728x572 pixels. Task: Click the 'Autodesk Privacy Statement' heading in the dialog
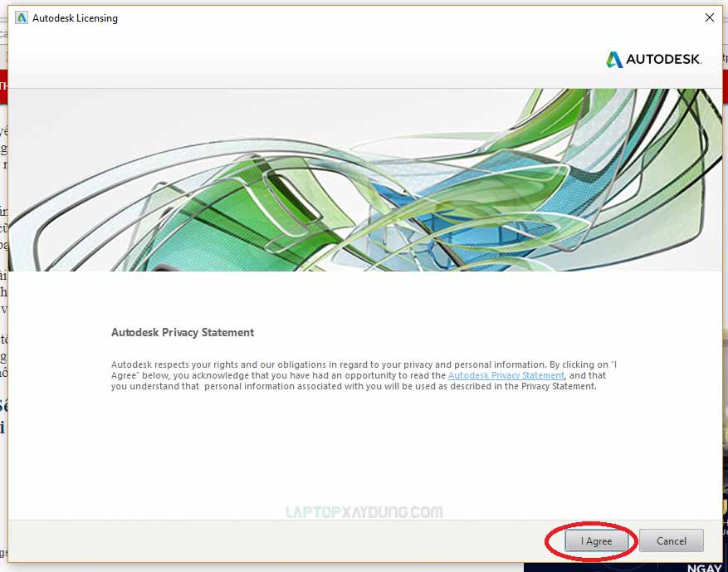[x=183, y=332]
